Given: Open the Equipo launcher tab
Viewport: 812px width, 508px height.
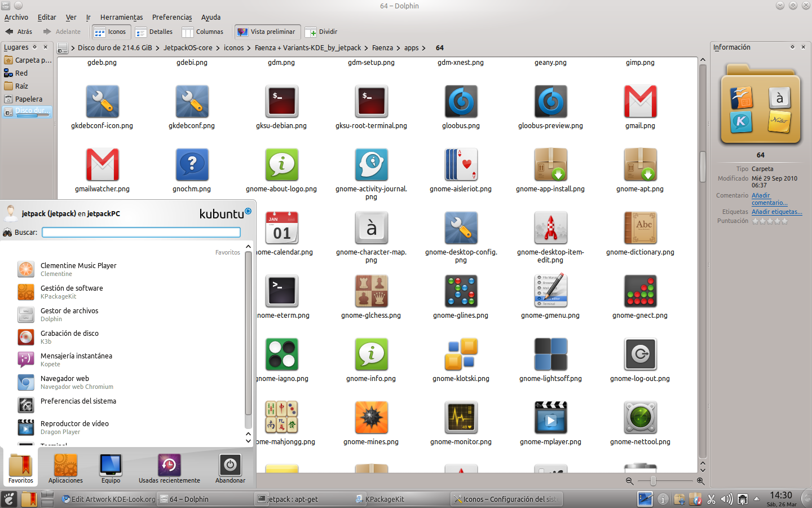Looking at the screenshot, I should coord(111,468).
